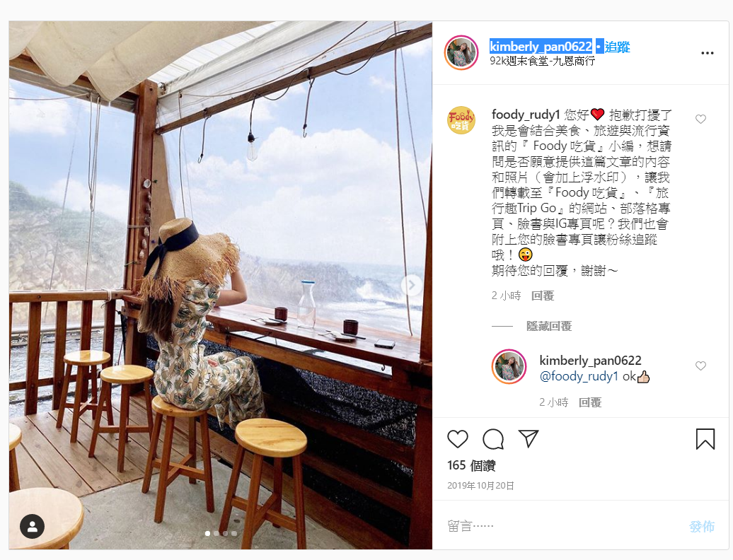Screen dimensions: 733x560
Task: Like the post with the heart icon
Action: click(x=457, y=439)
